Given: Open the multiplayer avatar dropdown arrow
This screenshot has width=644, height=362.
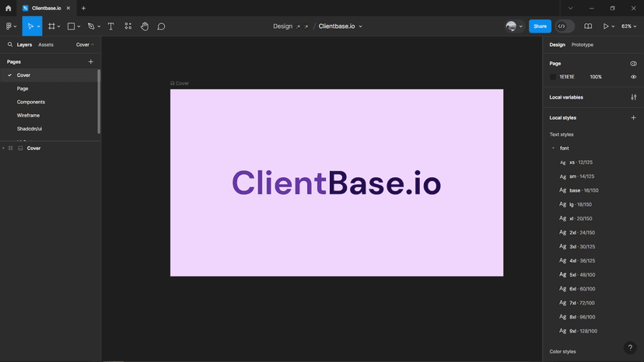Looking at the screenshot, I should point(521,26).
